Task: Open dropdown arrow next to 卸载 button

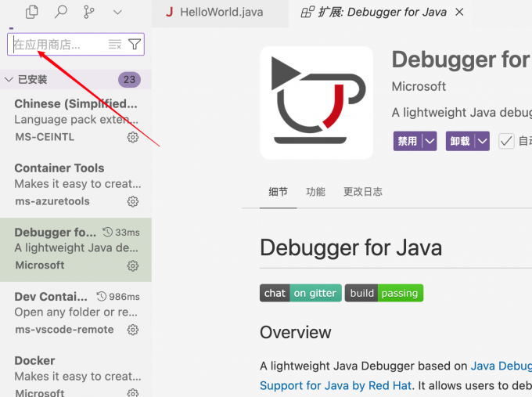Action: tap(482, 141)
